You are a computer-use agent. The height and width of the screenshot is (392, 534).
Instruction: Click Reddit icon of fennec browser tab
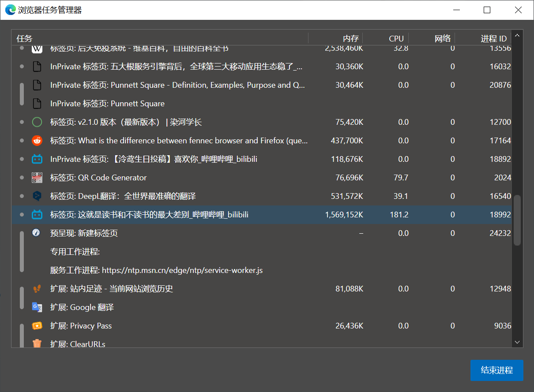coord(37,141)
